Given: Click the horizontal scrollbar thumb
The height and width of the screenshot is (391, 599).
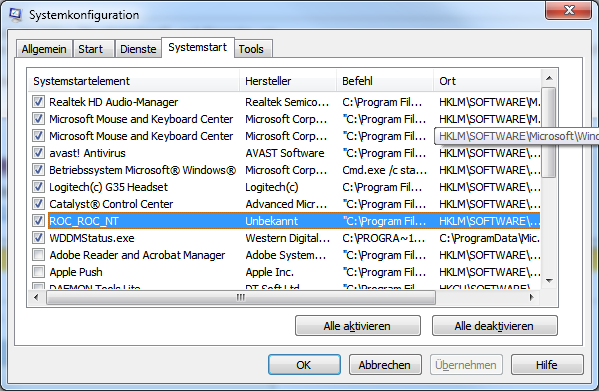Looking at the screenshot, I should [241, 297].
